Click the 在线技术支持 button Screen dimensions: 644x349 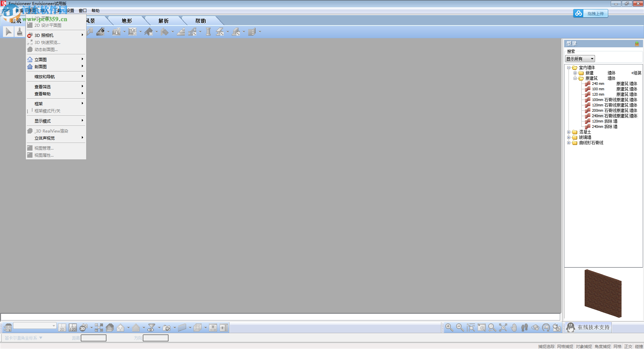coord(588,328)
